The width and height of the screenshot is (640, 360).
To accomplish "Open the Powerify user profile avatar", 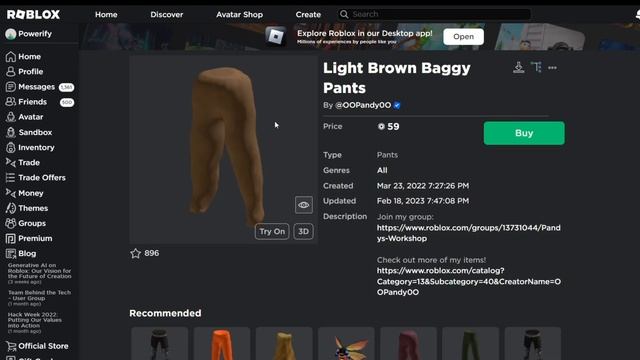I will click(x=11, y=34).
